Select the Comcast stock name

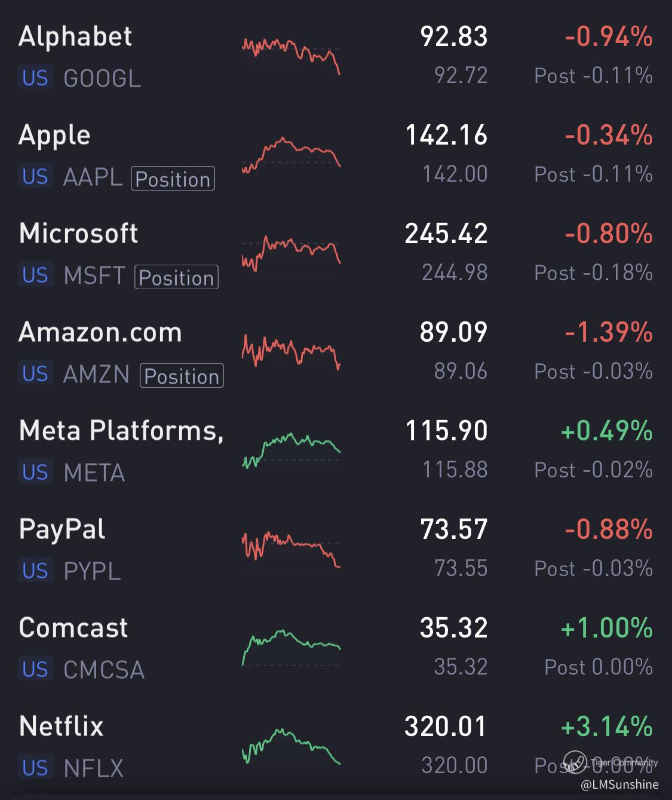tap(73, 627)
